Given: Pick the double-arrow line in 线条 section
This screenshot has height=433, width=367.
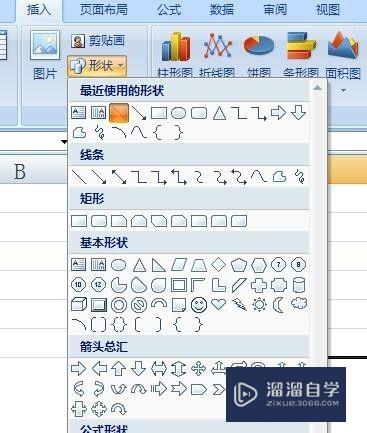Looking at the screenshot, I should click(x=119, y=177).
